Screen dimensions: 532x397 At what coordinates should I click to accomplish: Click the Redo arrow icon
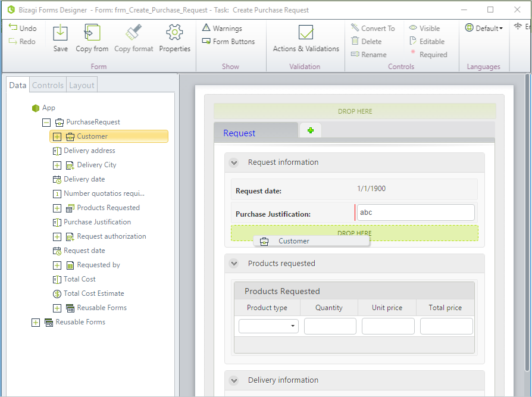[13, 41]
